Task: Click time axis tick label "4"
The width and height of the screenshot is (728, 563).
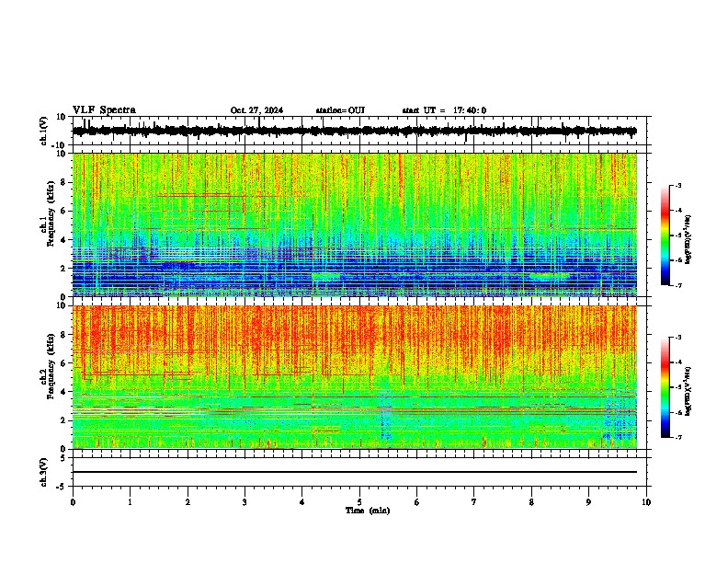Action: point(302,502)
